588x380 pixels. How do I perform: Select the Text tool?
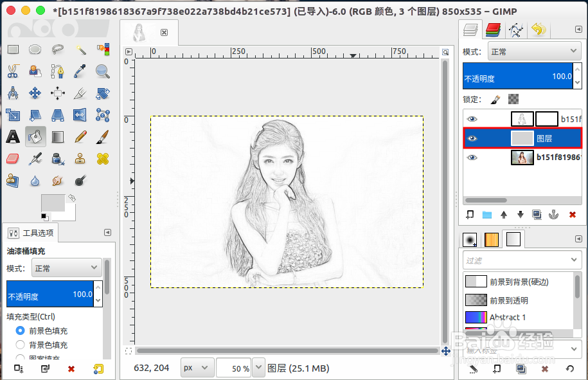pos(13,137)
